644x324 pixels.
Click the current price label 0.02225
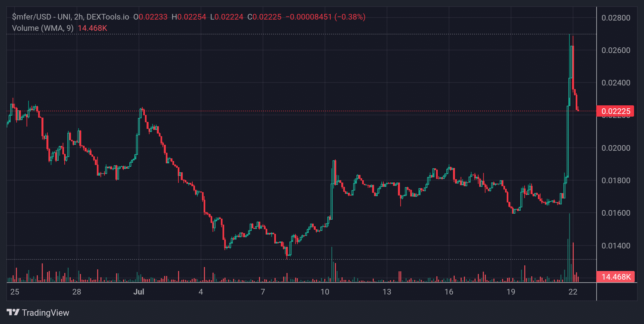click(615, 111)
